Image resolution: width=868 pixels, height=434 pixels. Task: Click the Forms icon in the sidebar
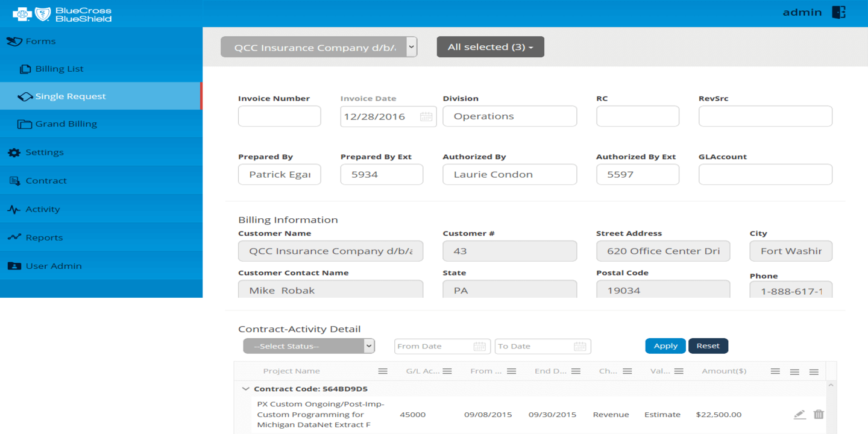(14, 42)
